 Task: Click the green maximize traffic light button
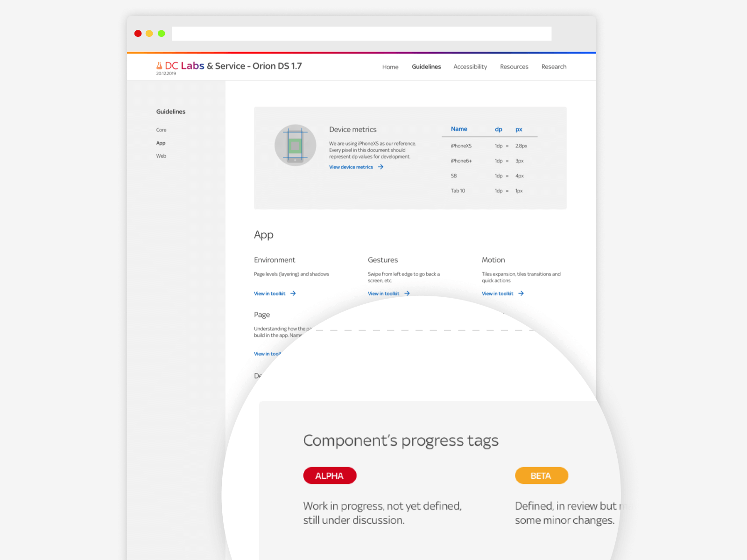pos(161,33)
